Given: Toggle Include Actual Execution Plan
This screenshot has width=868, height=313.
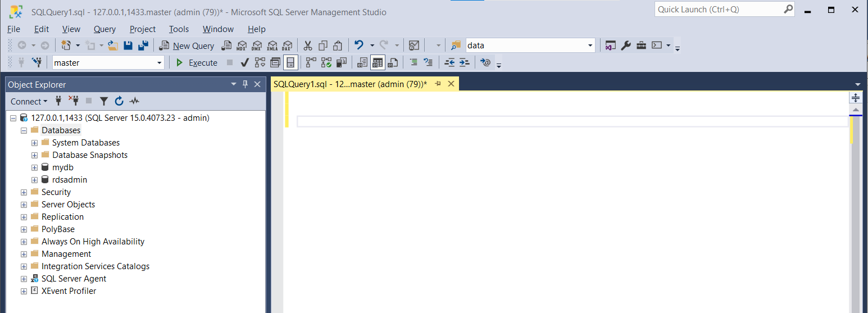Looking at the screenshot, I should pos(311,62).
